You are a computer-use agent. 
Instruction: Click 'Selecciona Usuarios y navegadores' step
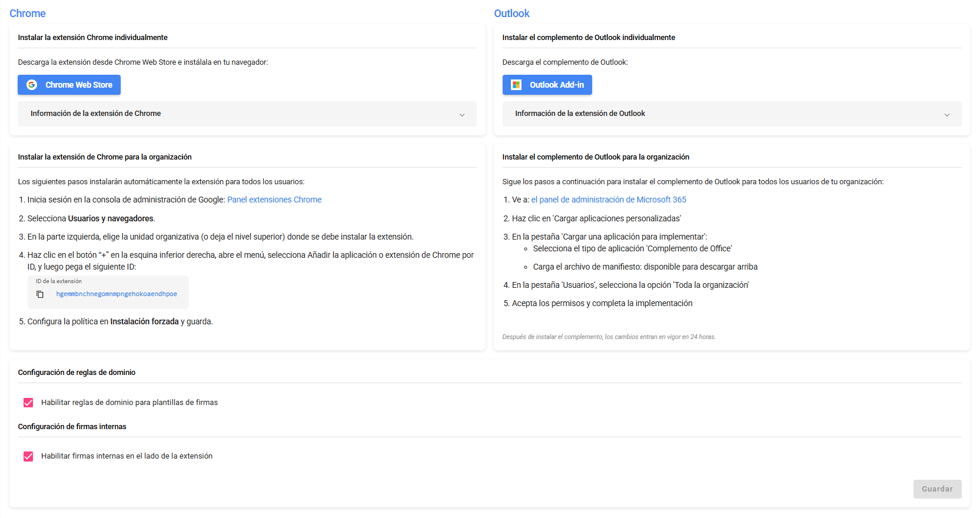tap(91, 218)
